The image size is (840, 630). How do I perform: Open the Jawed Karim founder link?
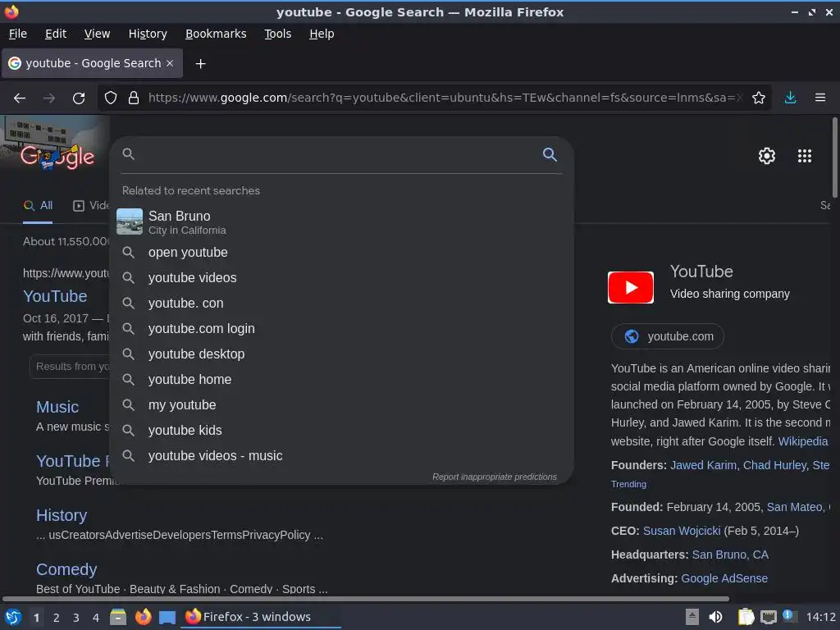pos(703,465)
